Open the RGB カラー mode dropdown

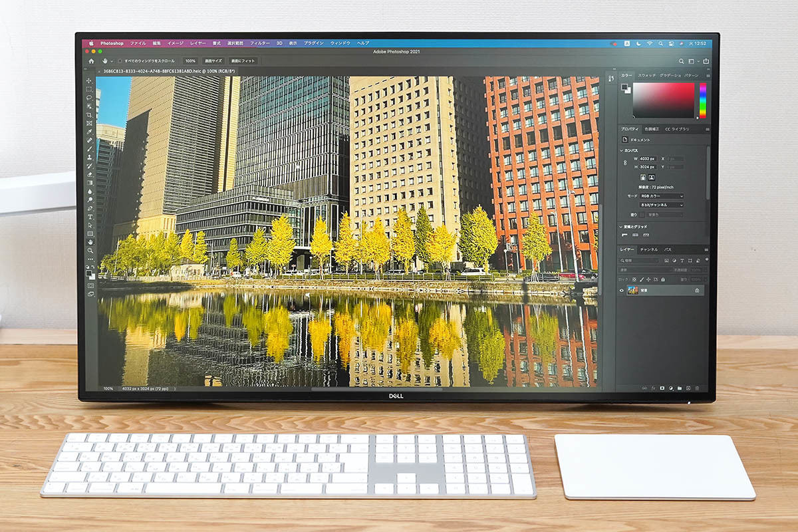(662, 196)
